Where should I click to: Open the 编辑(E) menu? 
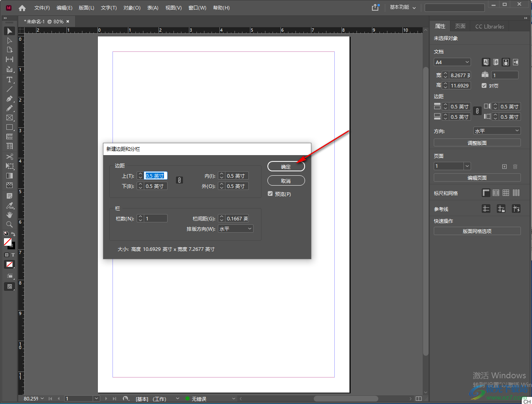click(64, 8)
